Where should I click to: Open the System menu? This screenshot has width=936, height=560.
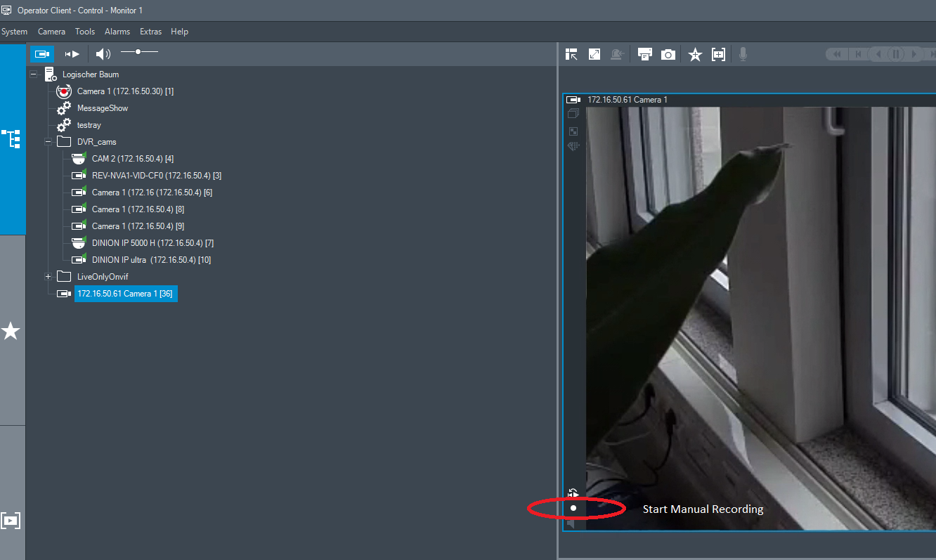14,32
